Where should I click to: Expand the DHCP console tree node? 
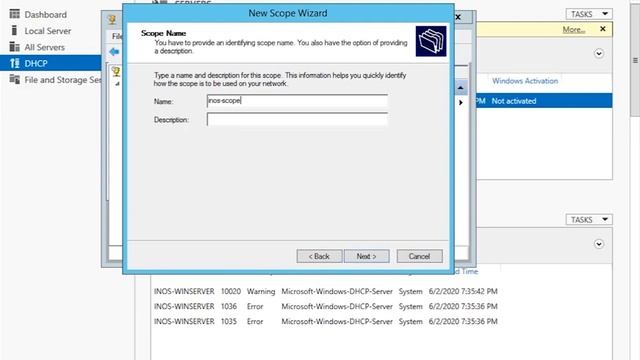(x=117, y=84)
